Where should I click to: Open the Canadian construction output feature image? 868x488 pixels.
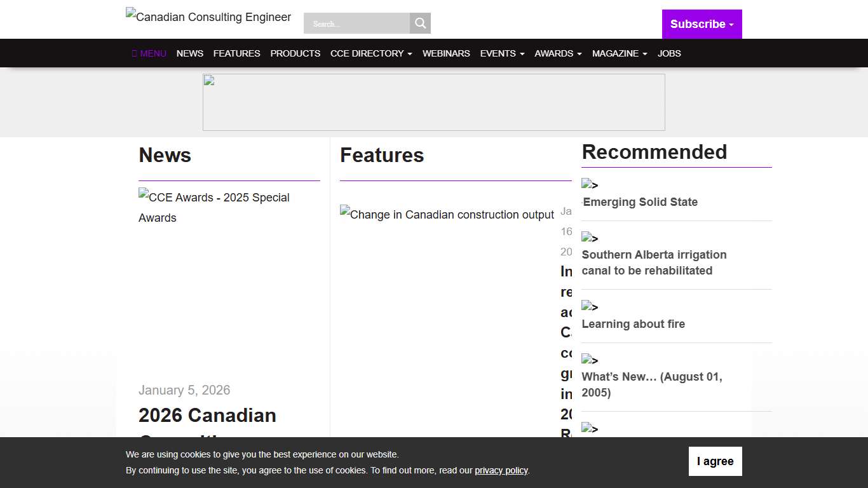pos(447,215)
